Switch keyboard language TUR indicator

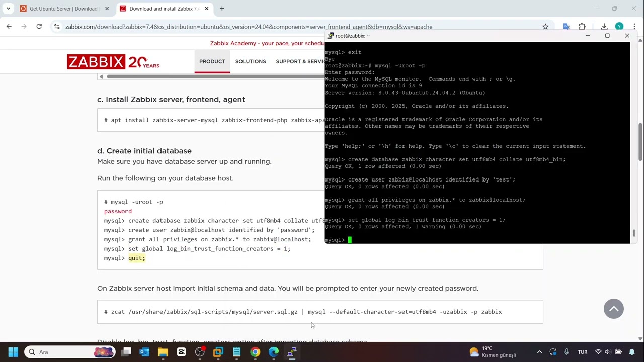(x=583, y=352)
